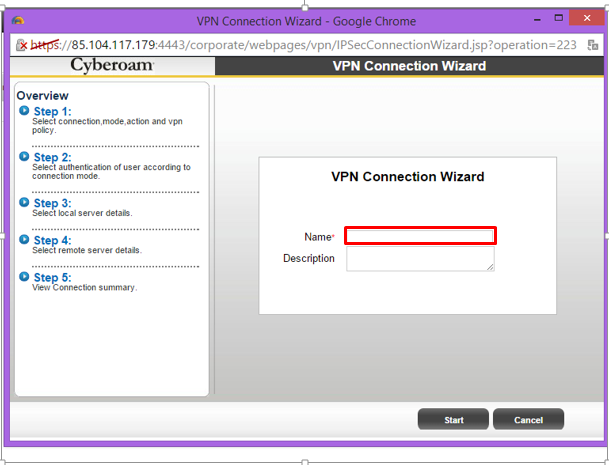Click the Start button
Screen dimensions: 609x465
tap(453, 420)
